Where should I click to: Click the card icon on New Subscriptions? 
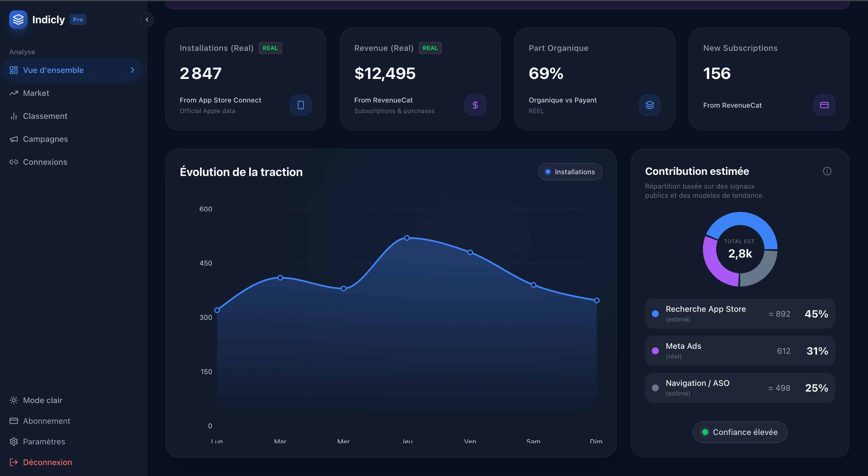pyautogui.click(x=824, y=105)
